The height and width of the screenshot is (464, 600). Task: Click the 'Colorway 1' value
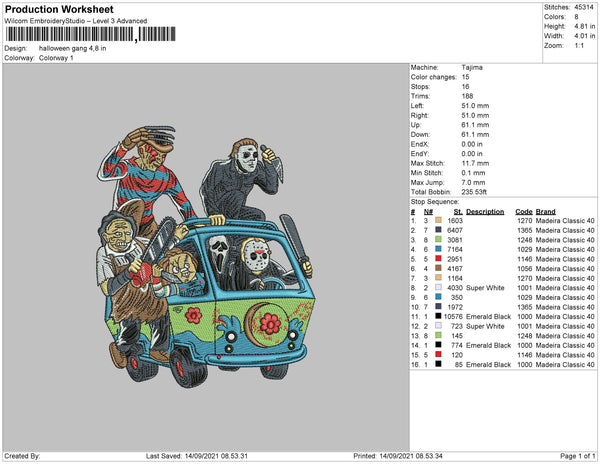click(56, 58)
